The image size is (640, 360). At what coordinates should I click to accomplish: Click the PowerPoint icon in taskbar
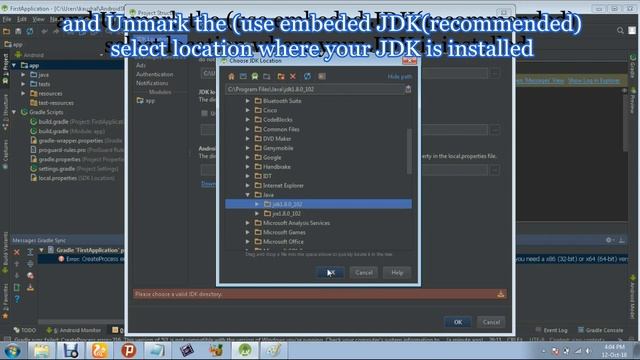pyautogui.click(x=129, y=351)
